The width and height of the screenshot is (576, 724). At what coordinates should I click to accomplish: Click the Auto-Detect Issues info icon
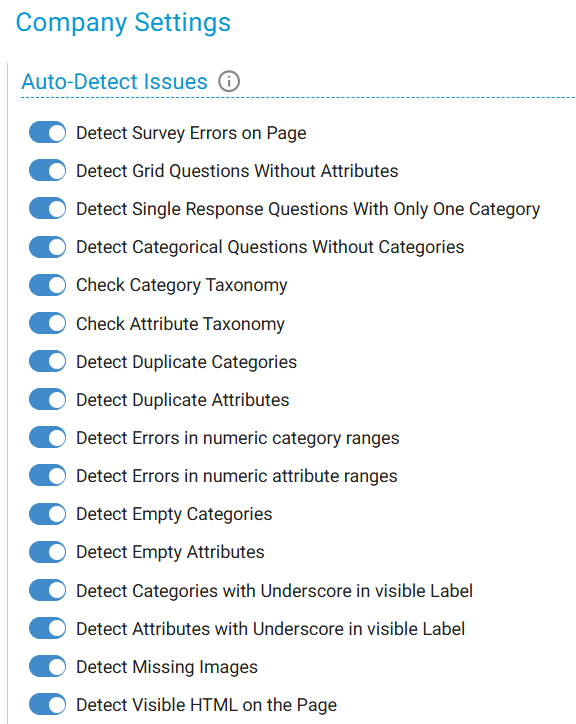click(229, 82)
